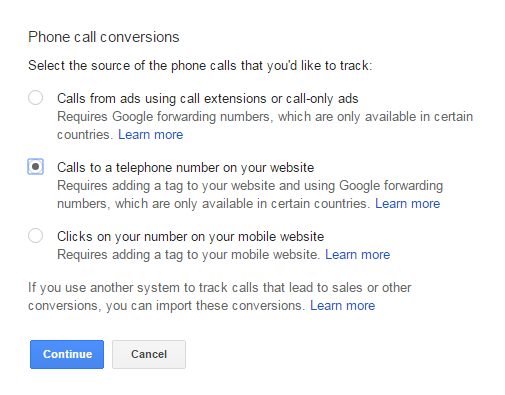Click the 'numbers, which are only available in certain countries' text line
The height and width of the screenshot is (395, 505).
click(213, 204)
